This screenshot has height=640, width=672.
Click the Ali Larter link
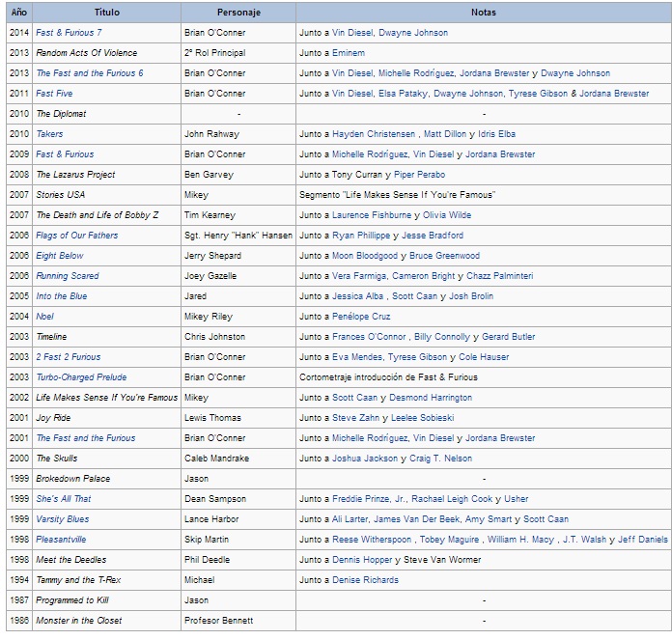(350, 519)
